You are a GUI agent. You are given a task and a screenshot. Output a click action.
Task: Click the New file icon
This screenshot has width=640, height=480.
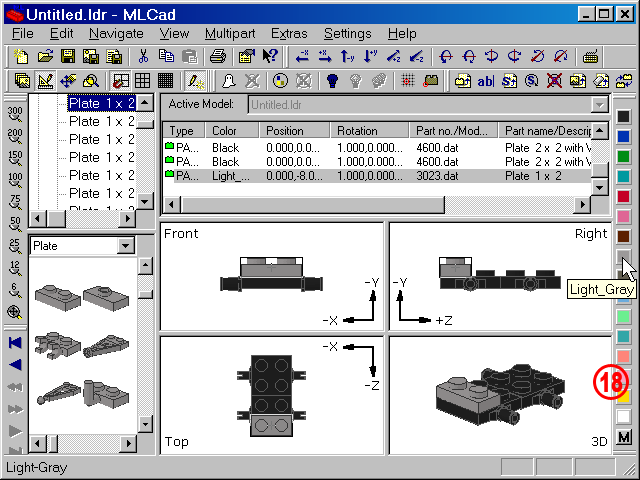tap(21, 56)
